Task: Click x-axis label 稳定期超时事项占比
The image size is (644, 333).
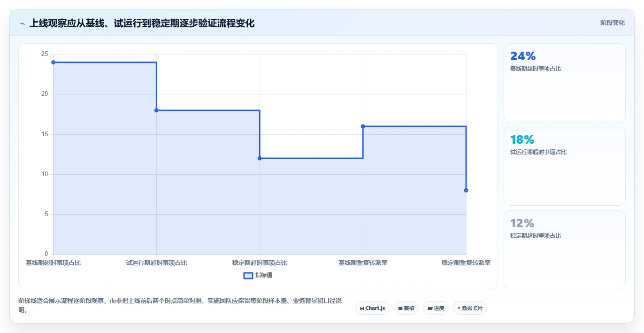Action: click(260, 263)
